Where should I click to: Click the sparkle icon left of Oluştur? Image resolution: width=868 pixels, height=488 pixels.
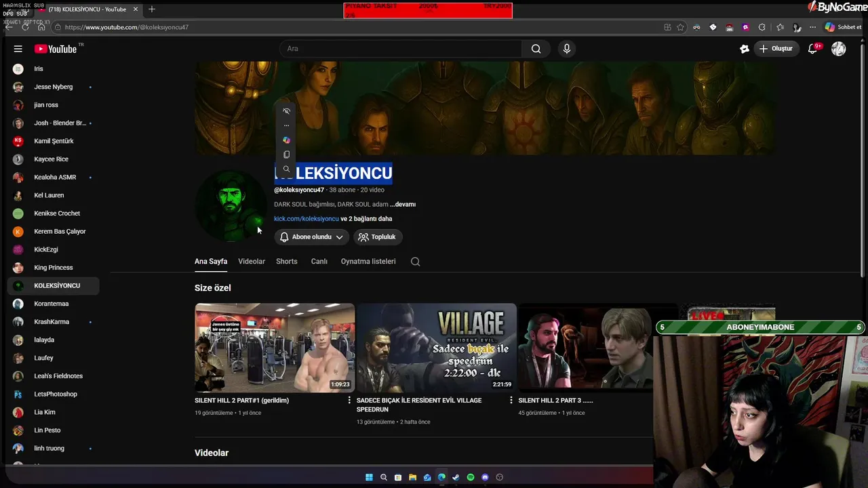pyautogui.click(x=745, y=49)
